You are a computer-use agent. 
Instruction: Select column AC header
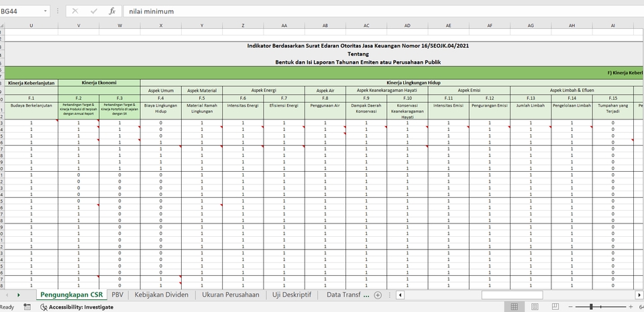tap(366, 25)
